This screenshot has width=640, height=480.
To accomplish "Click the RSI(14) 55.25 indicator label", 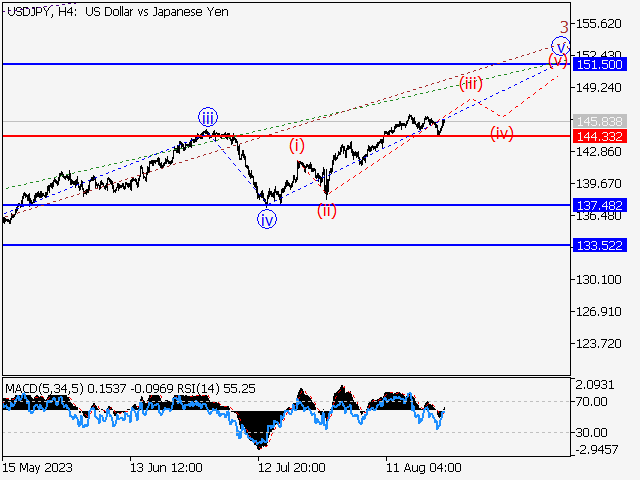I will tap(217, 389).
